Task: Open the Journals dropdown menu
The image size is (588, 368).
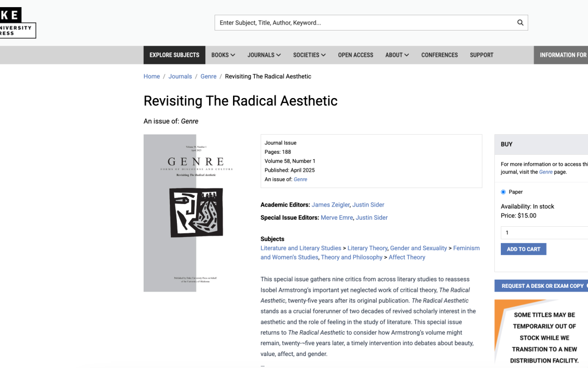Action: (264, 55)
